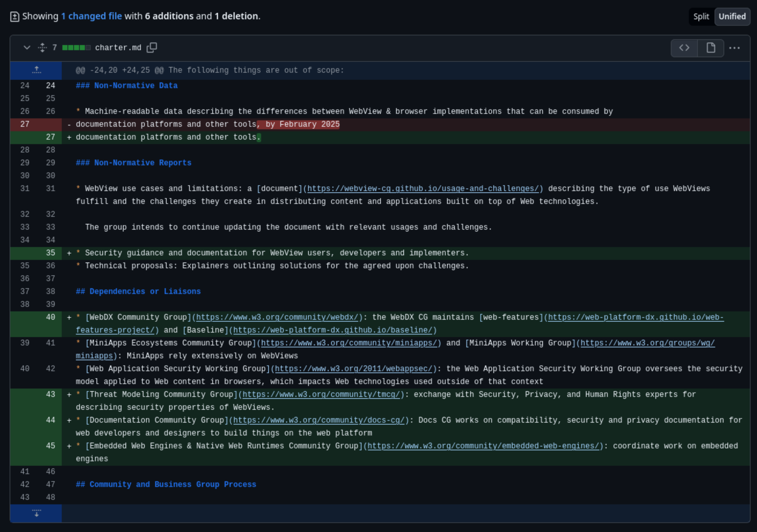This screenshot has width=757, height=532.
Task: Show the rich diff document view
Action: click(x=711, y=48)
